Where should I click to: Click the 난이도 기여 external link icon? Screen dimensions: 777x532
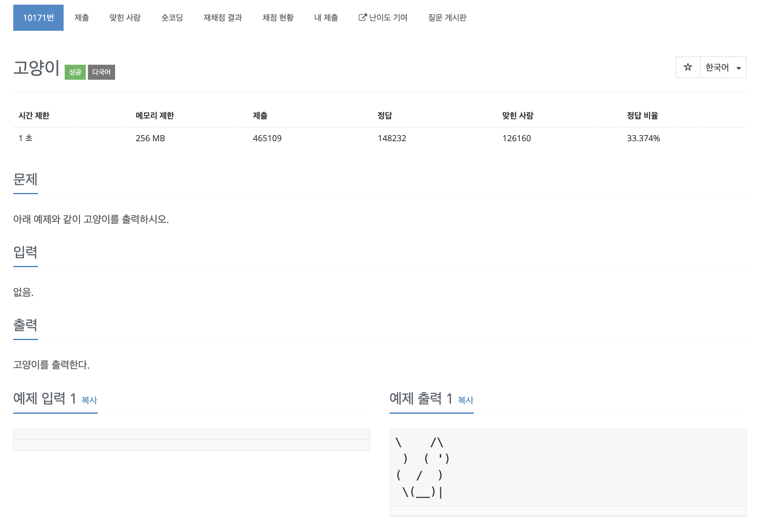pos(362,17)
